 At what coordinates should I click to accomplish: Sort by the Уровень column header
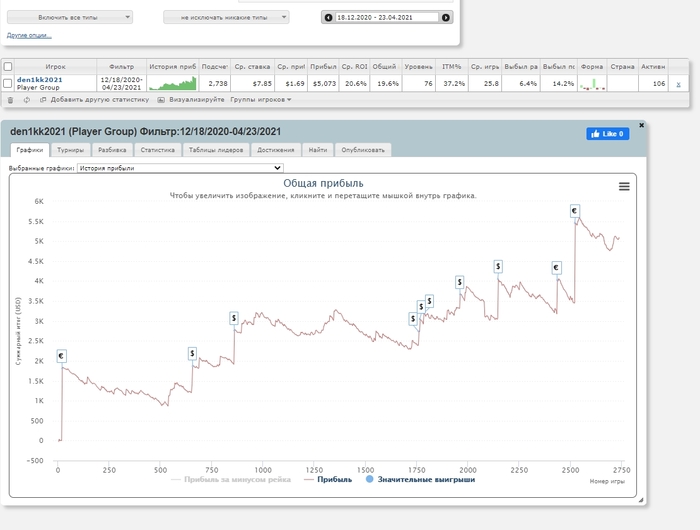[418, 67]
